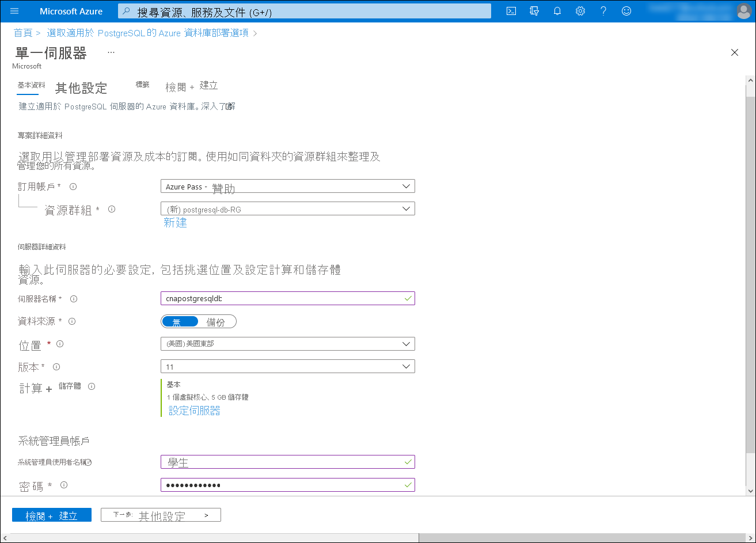This screenshot has width=756, height=543.
Task: Launch Cloud Shell from top bar
Action: [511, 11]
